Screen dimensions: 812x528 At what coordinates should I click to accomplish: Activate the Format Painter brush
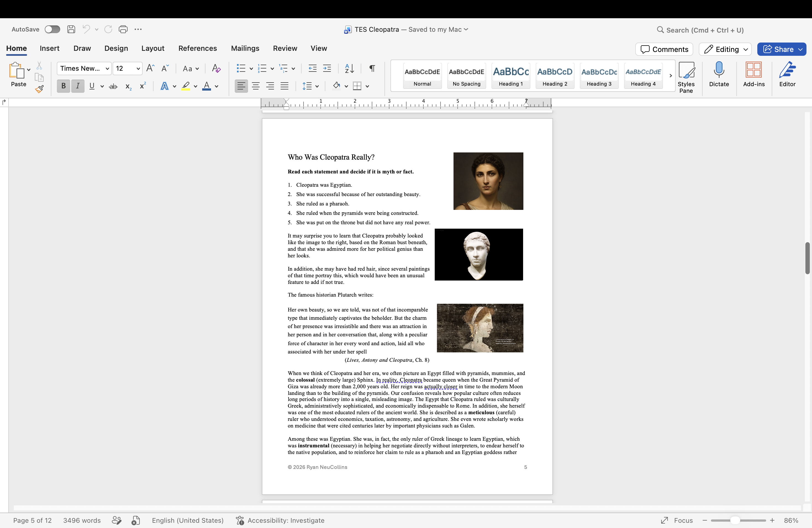pyautogui.click(x=39, y=89)
